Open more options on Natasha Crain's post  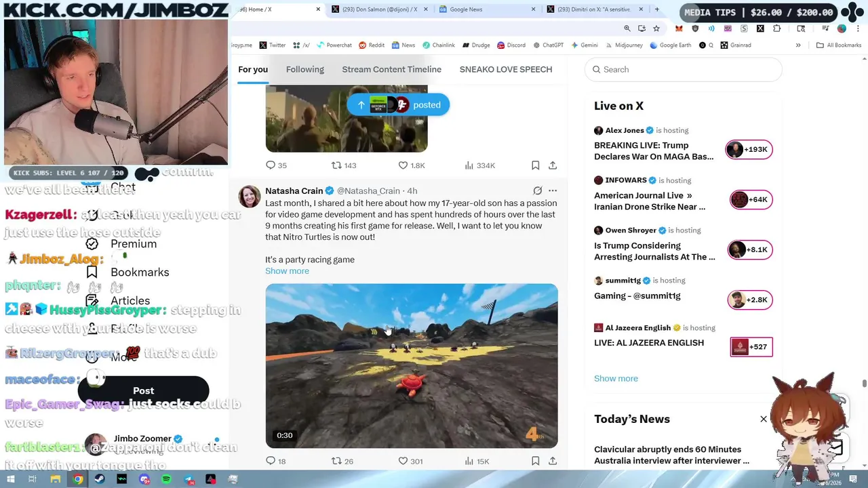click(x=553, y=191)
